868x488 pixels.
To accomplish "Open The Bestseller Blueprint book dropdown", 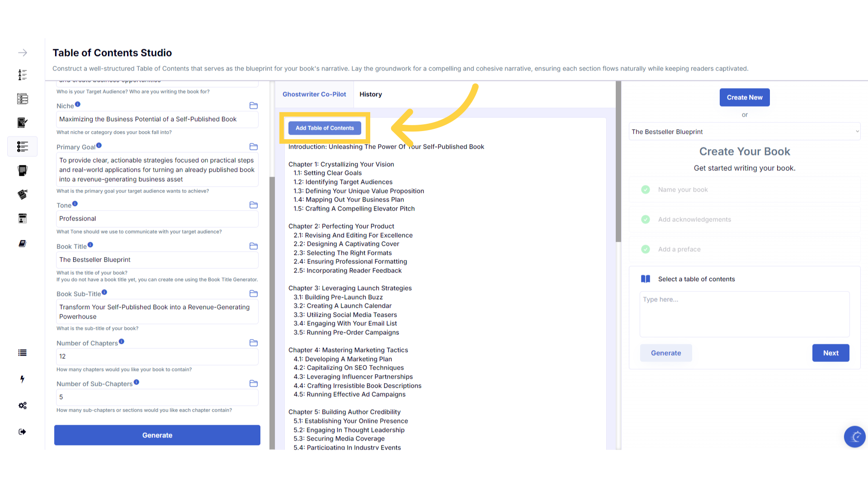I will point(744,132).
